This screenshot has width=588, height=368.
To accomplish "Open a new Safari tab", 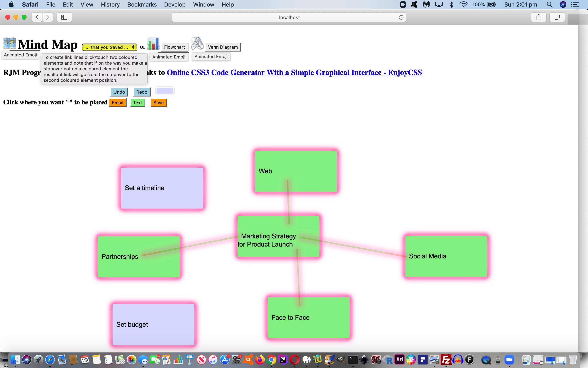I will pos(573,20).
